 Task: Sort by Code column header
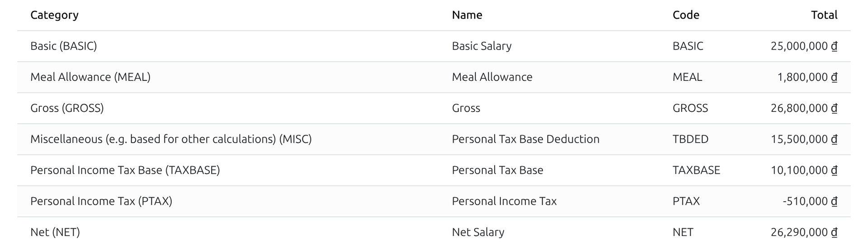686,15
